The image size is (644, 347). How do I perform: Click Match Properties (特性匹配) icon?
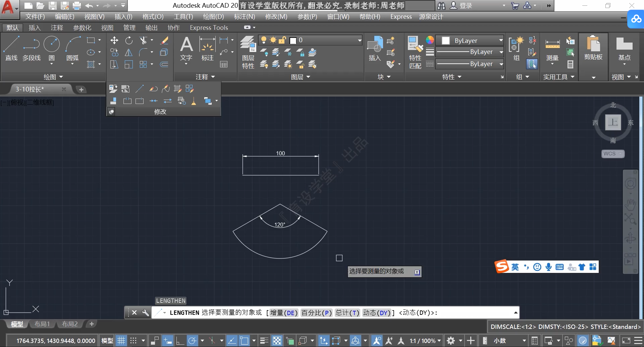(415, 52)
